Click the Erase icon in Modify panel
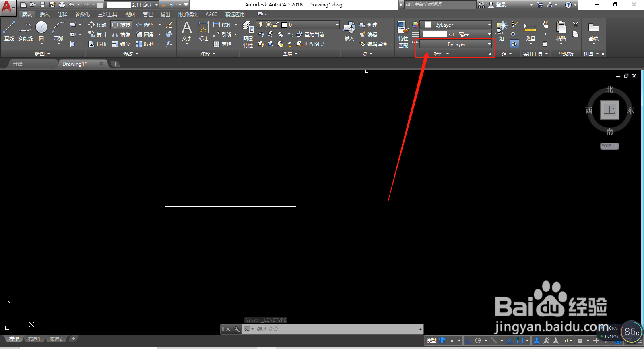 click(169, 25)
